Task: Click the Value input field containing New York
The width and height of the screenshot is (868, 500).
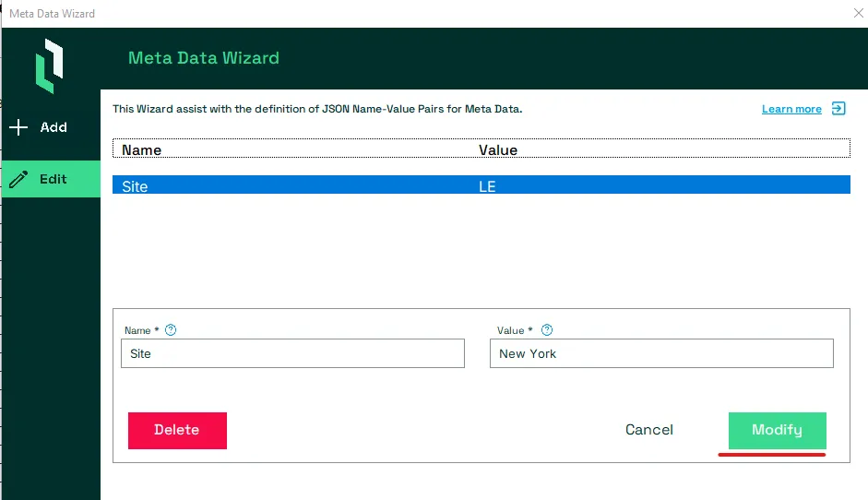Action: [661, 353]
